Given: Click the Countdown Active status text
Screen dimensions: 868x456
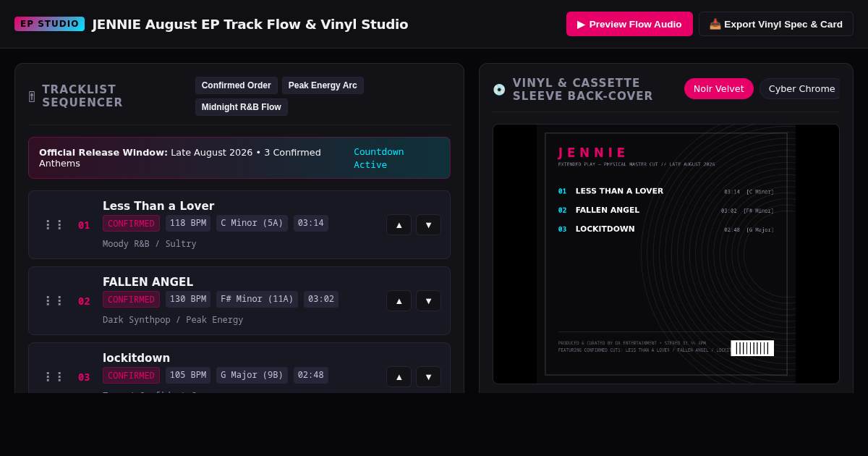Looking at the screenshot, I should coord(379,158).
